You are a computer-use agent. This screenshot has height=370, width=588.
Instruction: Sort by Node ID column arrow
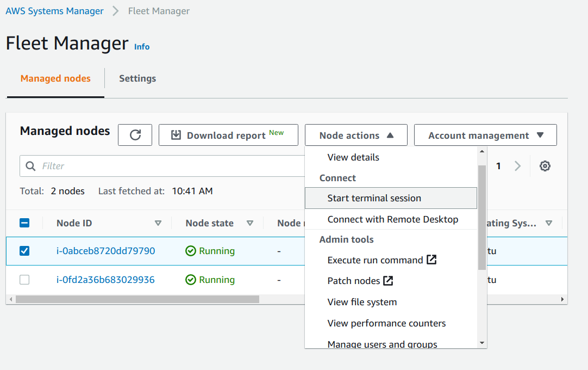coord(158,223)
